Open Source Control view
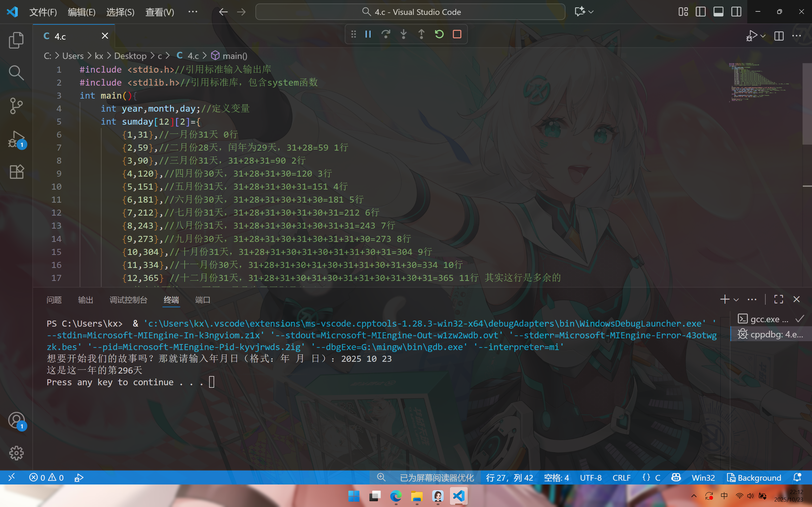Screen dimensions: 812x507 16,106
